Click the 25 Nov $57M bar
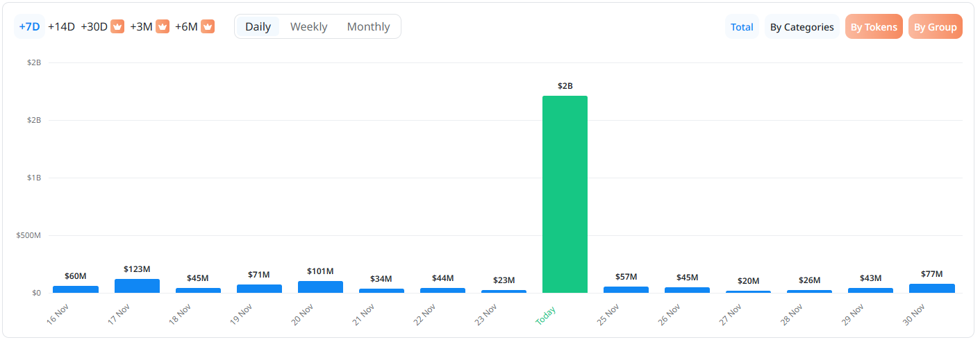 click(626, 289)
